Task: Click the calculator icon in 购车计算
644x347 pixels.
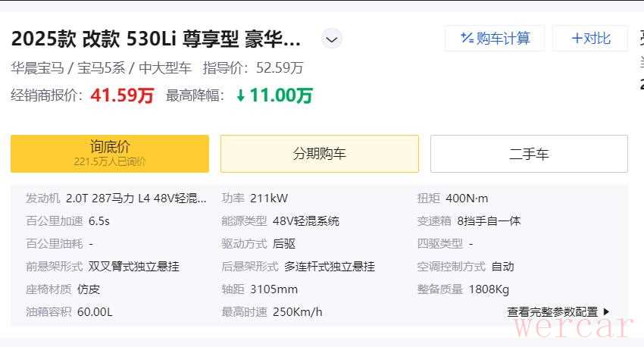Action: coord(467,38)
